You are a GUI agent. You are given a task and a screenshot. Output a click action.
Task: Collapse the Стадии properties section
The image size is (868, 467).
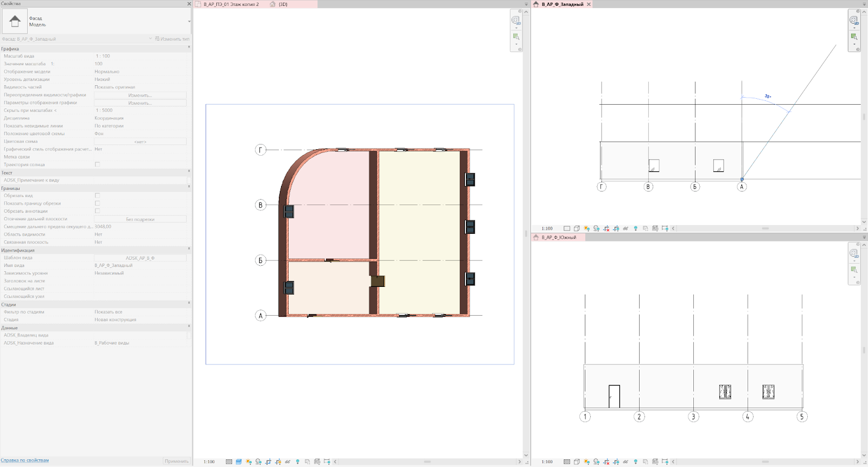[x=189, y=303]
